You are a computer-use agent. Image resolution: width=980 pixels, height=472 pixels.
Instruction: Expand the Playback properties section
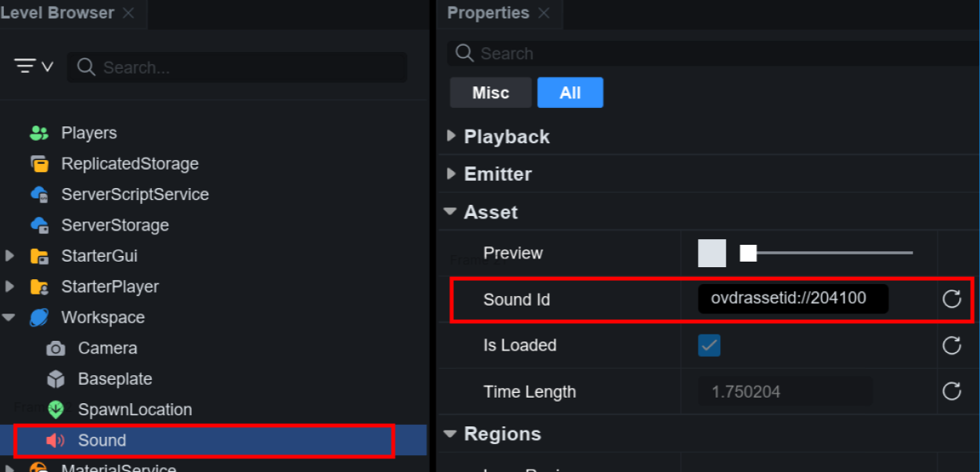click(x=452, y=137)
